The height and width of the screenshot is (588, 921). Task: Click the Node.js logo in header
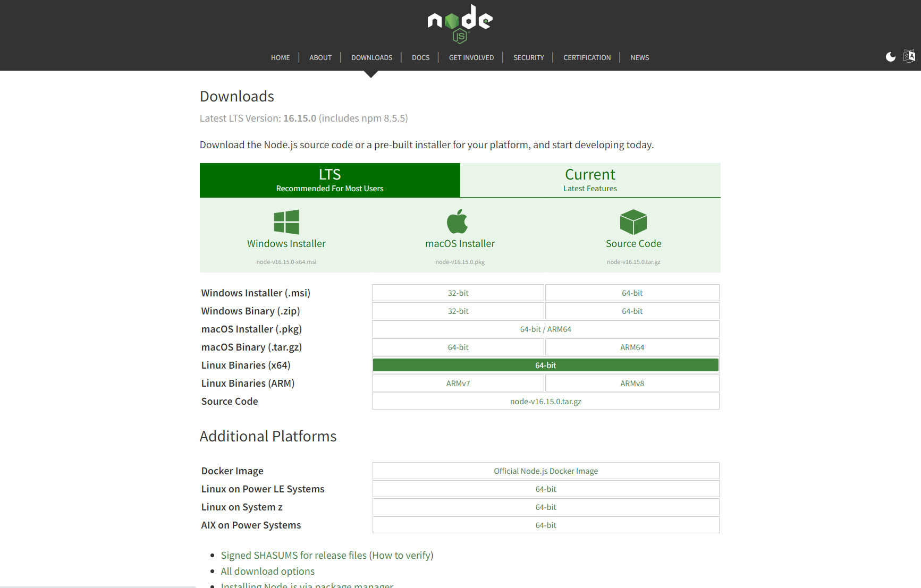pos(460,23)
